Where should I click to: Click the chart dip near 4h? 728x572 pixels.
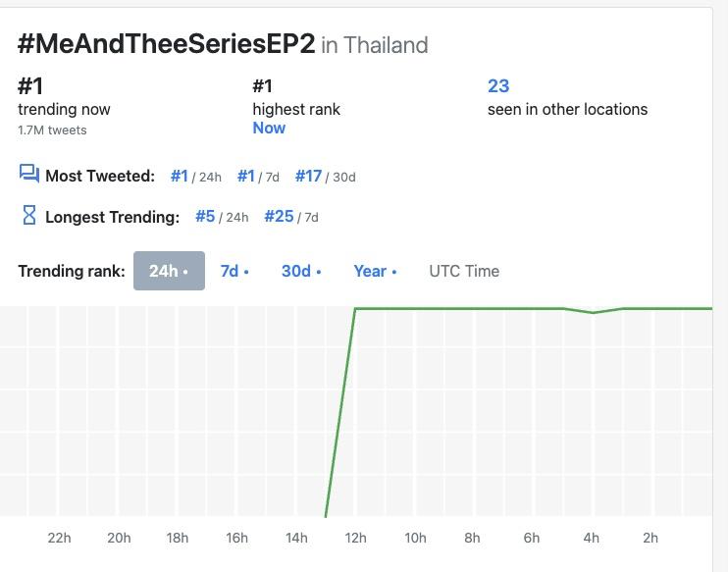[593, 313]
